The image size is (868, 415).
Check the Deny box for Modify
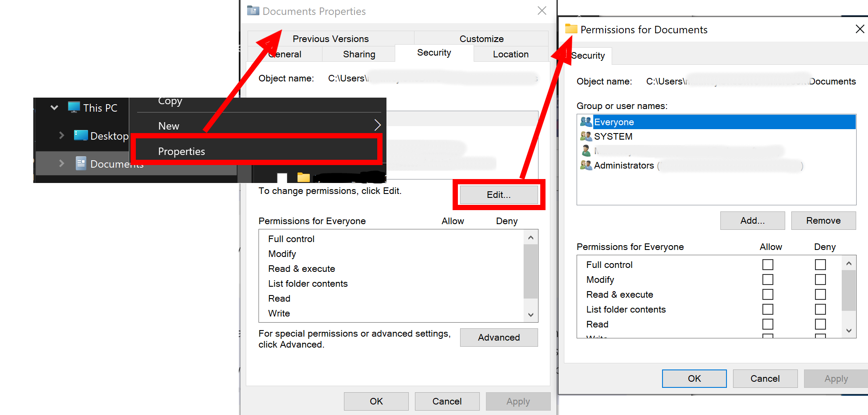820,279
